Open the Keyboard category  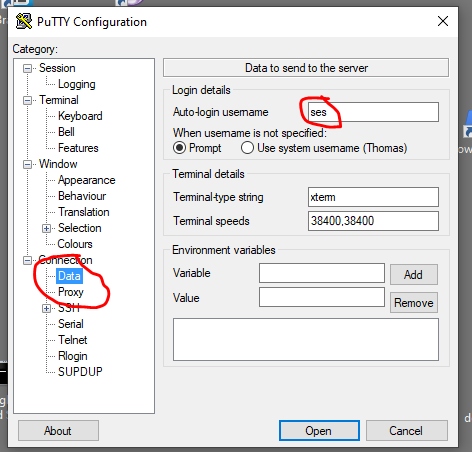pyautogui.click(x=80, y=116)
